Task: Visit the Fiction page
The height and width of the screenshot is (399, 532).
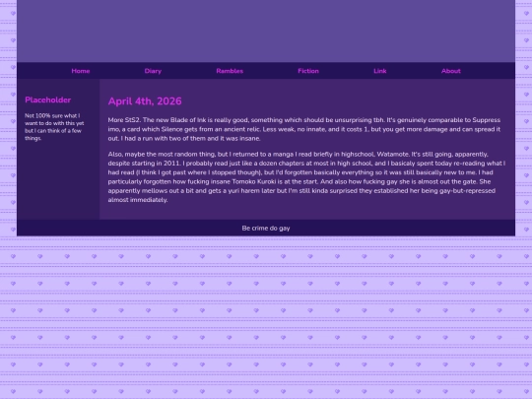Action: [x=308, y=71]
